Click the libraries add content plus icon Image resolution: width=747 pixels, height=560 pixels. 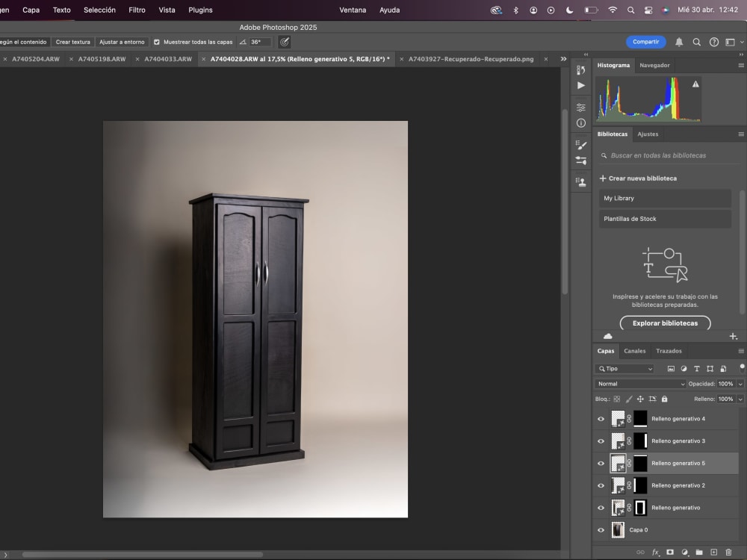click(734, 336)
